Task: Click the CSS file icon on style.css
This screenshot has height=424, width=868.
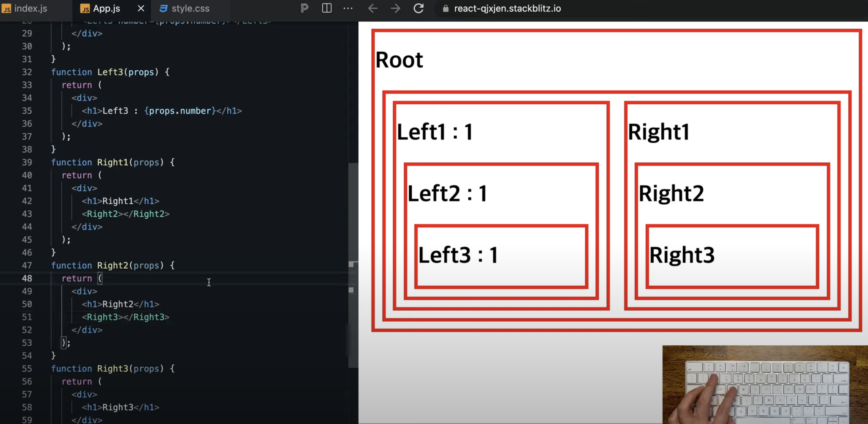Action: (163, 8)
